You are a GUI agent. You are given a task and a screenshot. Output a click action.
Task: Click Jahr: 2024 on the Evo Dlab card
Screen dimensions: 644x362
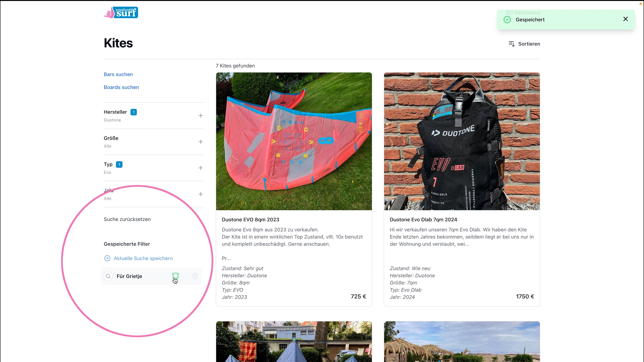(x=402, y=297)
